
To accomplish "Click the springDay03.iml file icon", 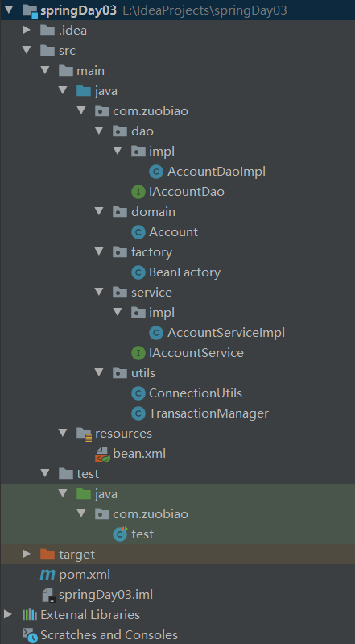I will pos(48,595).
